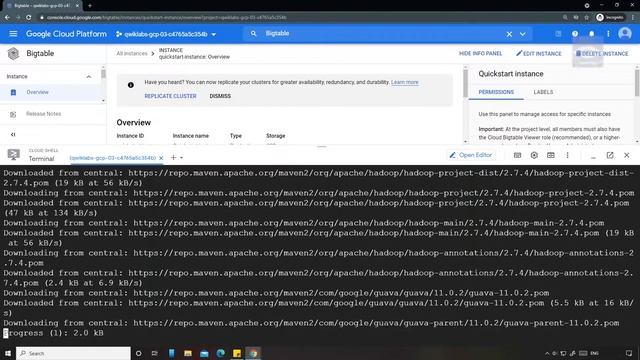
Task: Collapse the left sidebar with arrow icon
Action: (13, 134)
